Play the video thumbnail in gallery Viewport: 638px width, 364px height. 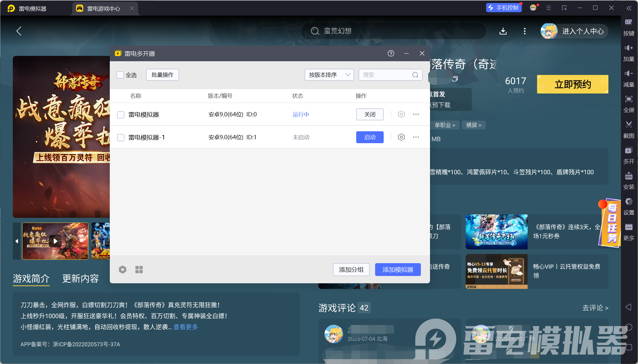[x=55, y=241]
